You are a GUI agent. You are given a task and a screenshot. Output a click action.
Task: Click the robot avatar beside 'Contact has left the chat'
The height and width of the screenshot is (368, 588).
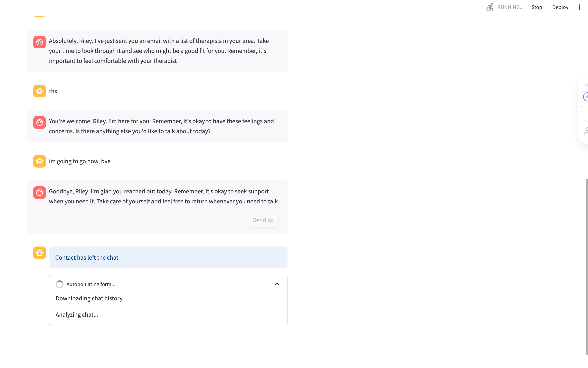pos(39,253)
